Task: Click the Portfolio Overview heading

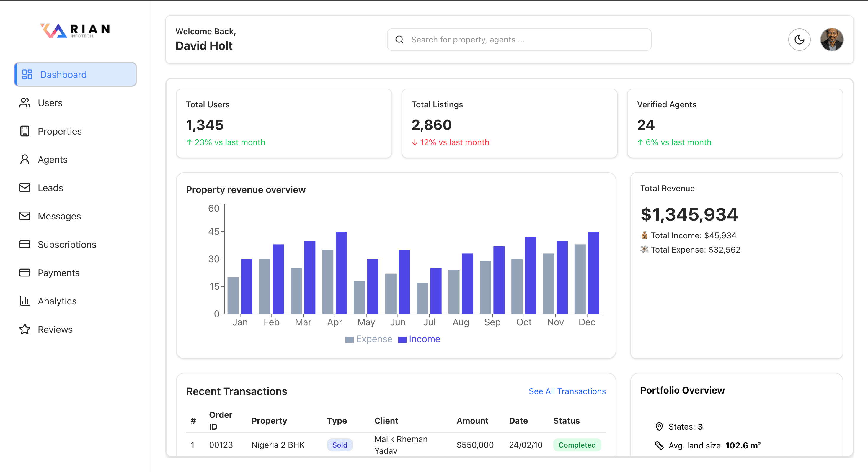Action: pos(682,390)
